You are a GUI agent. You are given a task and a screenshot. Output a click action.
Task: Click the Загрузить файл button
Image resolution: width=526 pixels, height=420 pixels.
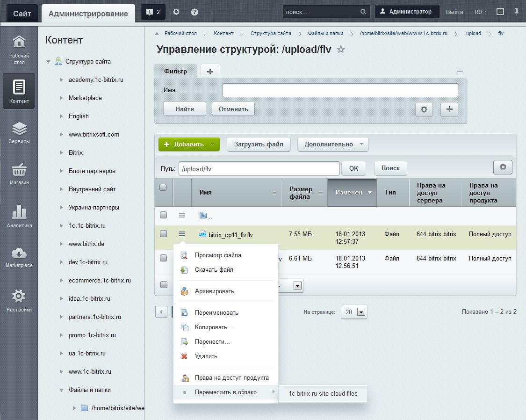tap(258, 144)
